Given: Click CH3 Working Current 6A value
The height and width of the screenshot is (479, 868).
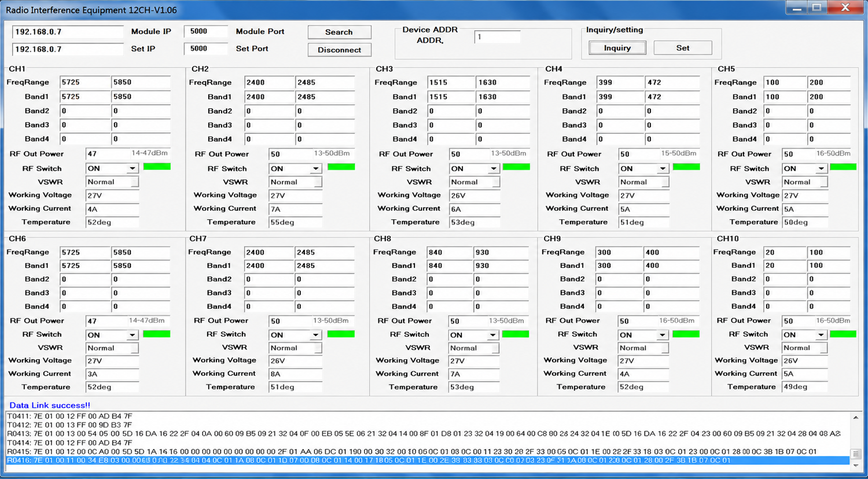Looking at the screenshot, I should click(475, 209).
